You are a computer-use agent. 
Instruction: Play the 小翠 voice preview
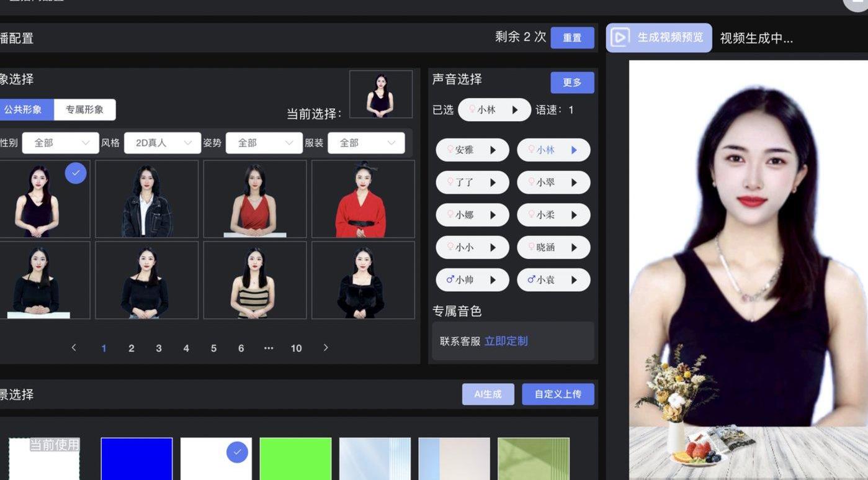(574, 183)
